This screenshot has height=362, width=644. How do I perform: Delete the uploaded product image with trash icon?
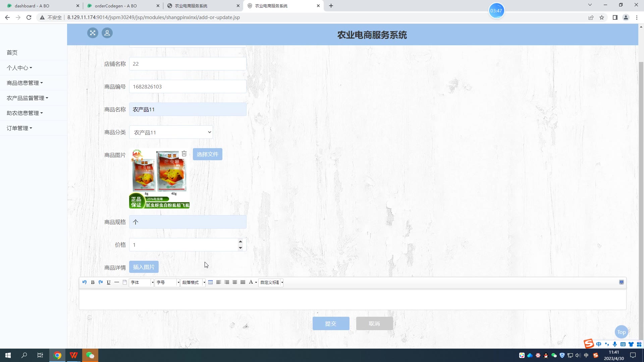click(x=184, y=154)
